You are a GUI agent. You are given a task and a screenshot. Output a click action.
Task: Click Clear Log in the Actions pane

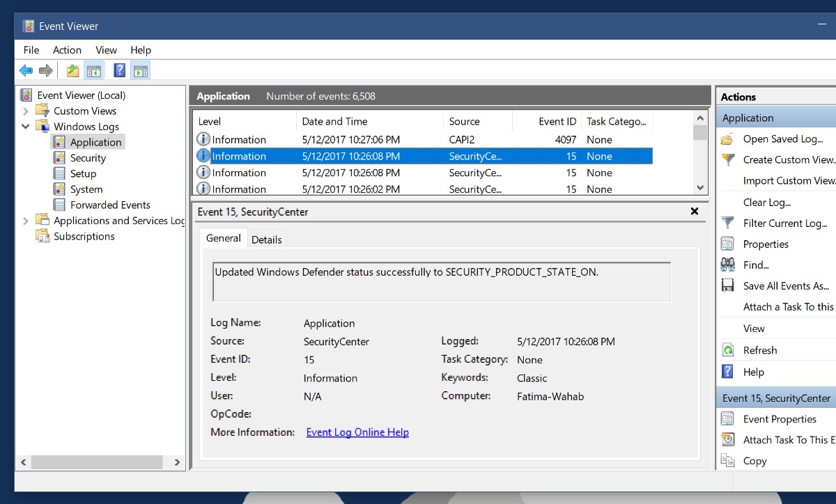(767, 203)
